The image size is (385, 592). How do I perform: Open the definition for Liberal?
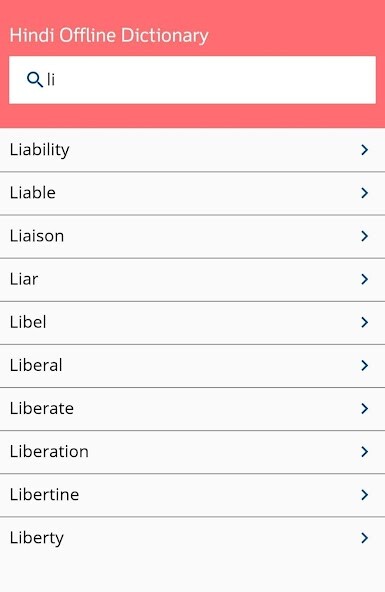point(192,365)
